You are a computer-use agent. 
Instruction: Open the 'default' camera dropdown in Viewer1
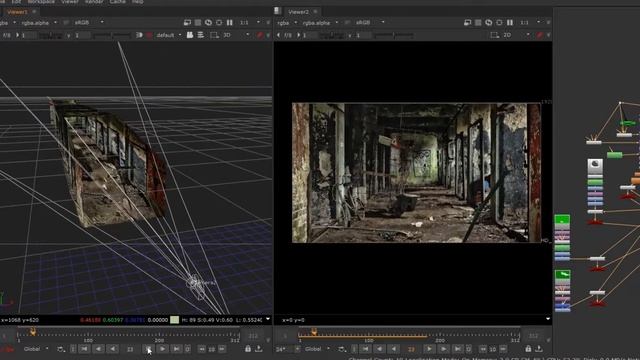click(169, 36)
